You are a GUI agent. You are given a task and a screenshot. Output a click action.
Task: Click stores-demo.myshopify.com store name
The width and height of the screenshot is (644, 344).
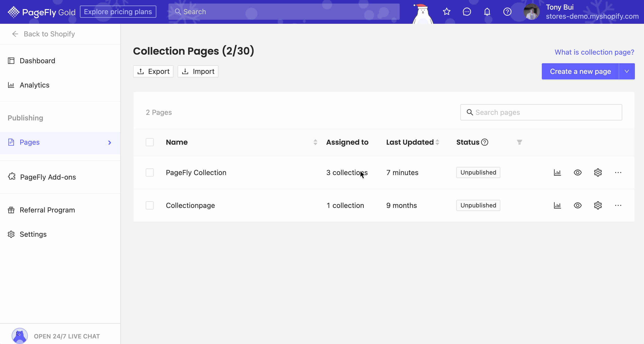[592, 16]
